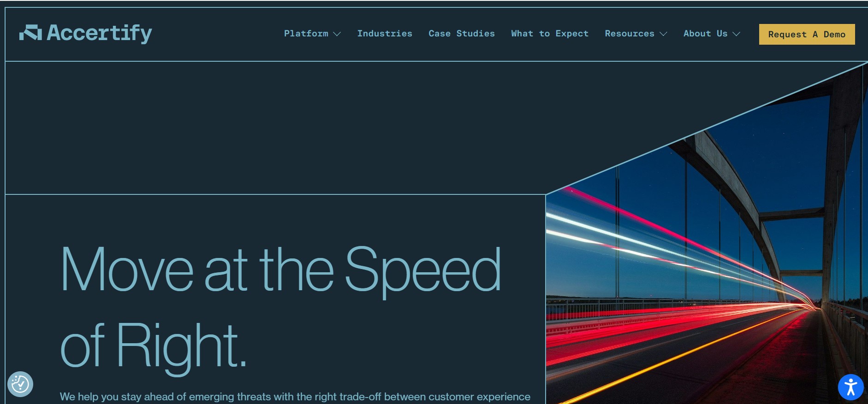The height and width of the screenshot is (404, 868).
Task: Expand the About Us dropdown chevron
Action: 736,34
